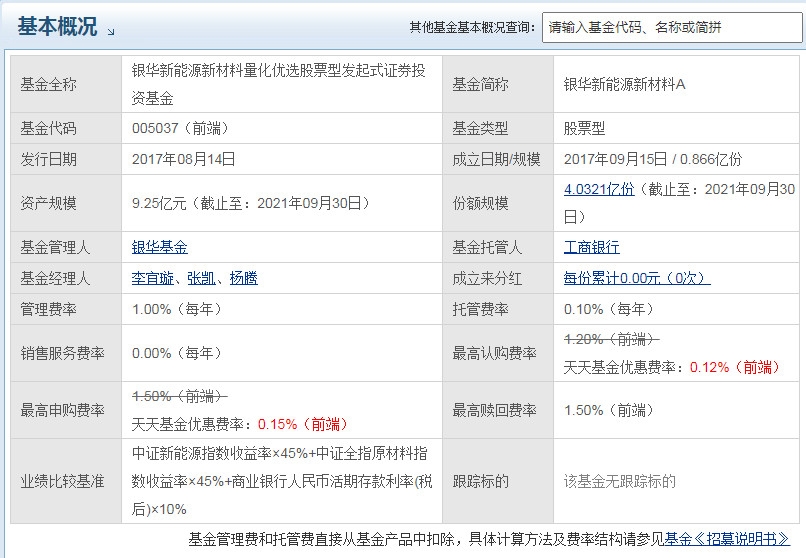Image resolution: width=806 pixels, height=558 pixels.
Task: Click the 基金管理人 label cell
Action: (66, 247)
